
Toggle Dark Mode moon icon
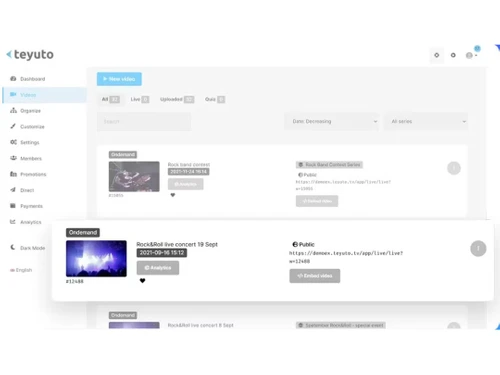(13, 247)
